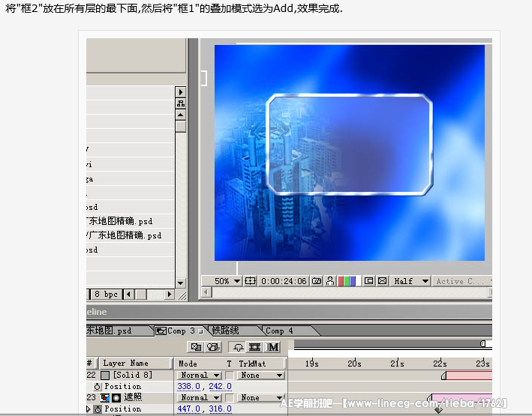Click the in-point marker of Solid 8 bar
The width and height of the screenshot is (532, 416).
pos(443,376)
